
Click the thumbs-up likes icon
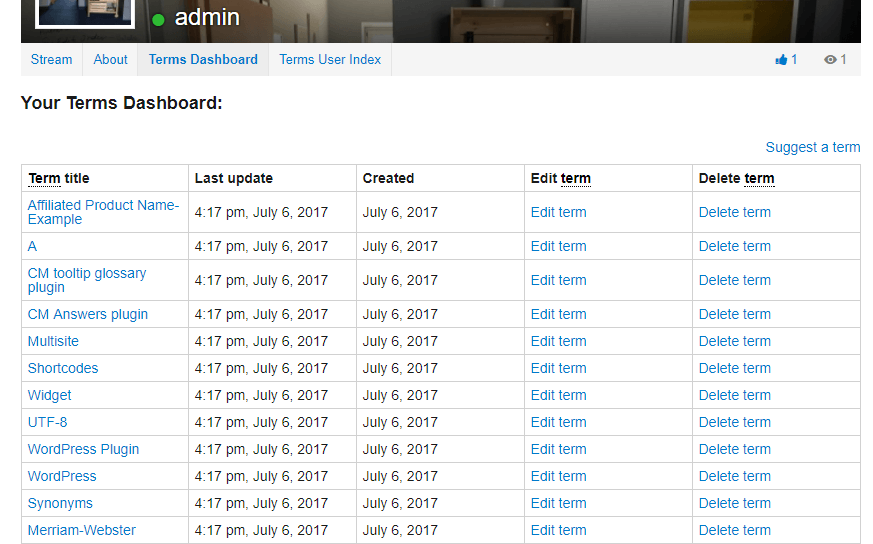point(781,60)
